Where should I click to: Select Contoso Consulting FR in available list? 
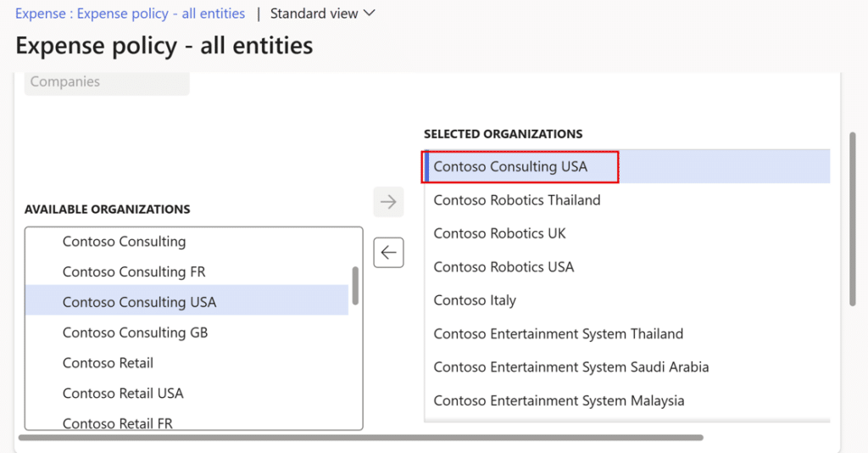pos(134,272)
